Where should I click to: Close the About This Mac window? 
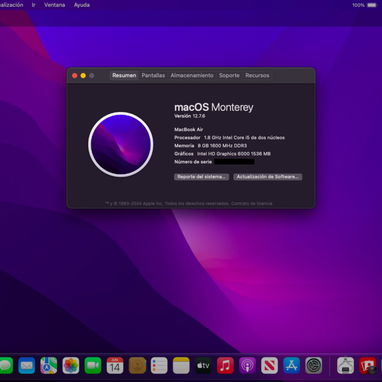[x=75, y=76]
